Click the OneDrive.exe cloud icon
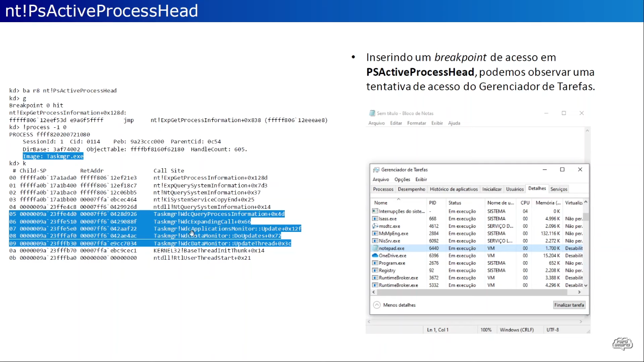 point(375,255)
